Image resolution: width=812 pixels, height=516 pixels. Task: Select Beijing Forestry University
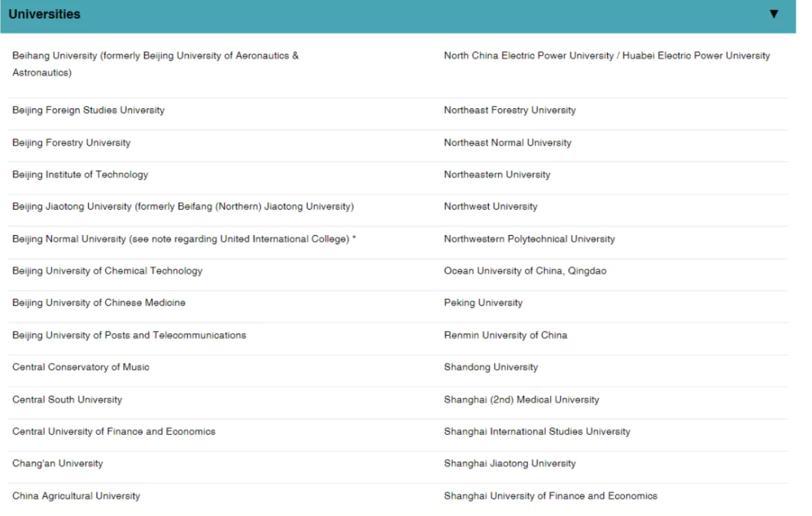pyautogui.click(x=71, y=143)
